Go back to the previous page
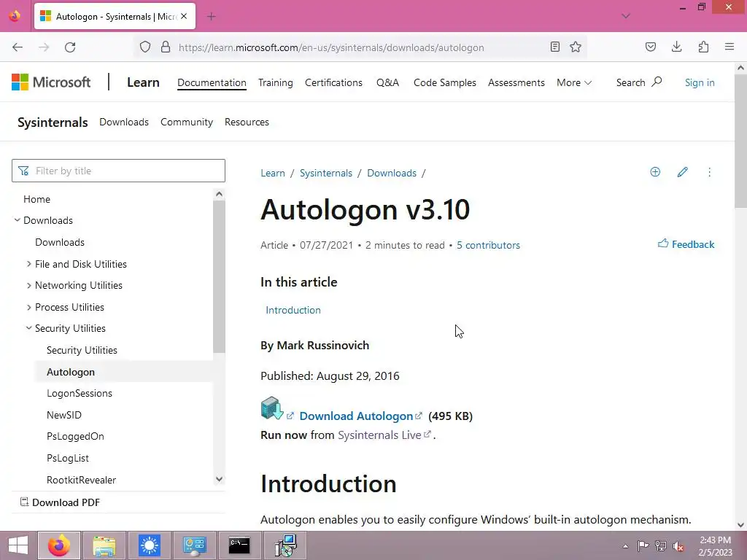 (x=18, y=47)
